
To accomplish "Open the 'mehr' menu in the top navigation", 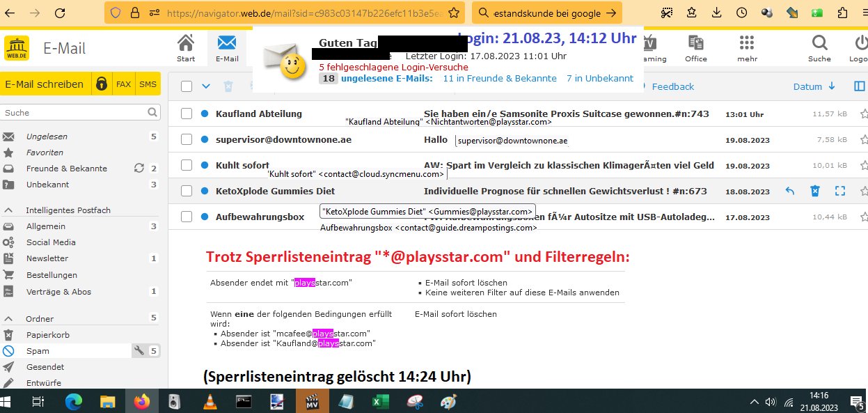I will [748, 49].
